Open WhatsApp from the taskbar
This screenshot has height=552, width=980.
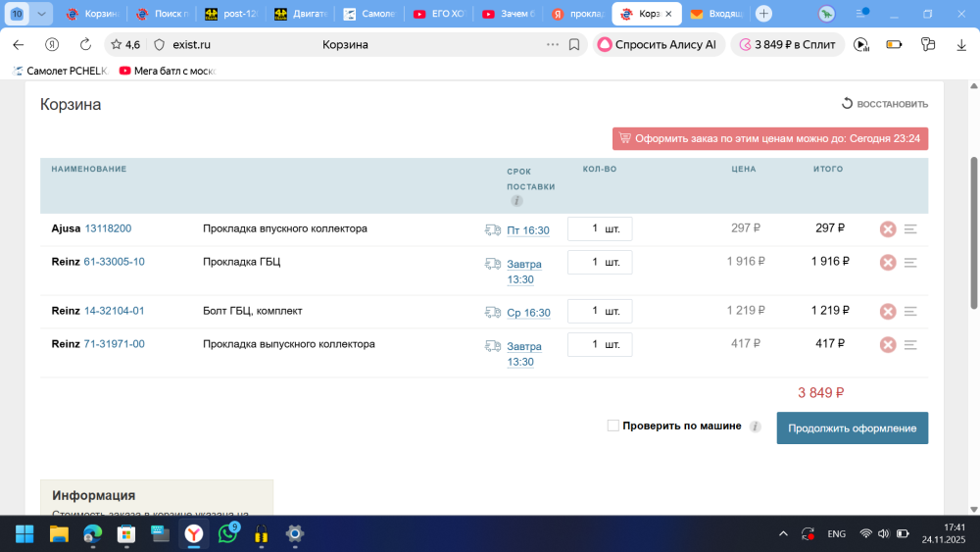[228, 534]
